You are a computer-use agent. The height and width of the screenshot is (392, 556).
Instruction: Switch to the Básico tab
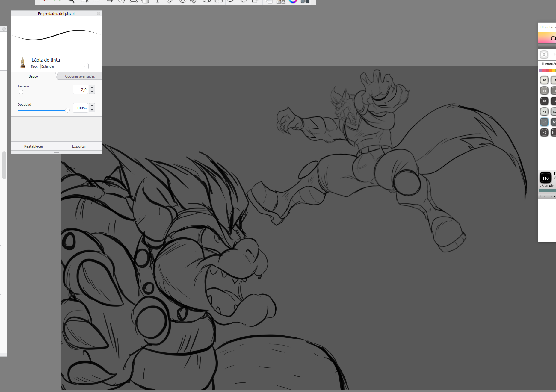click(33, 76)
